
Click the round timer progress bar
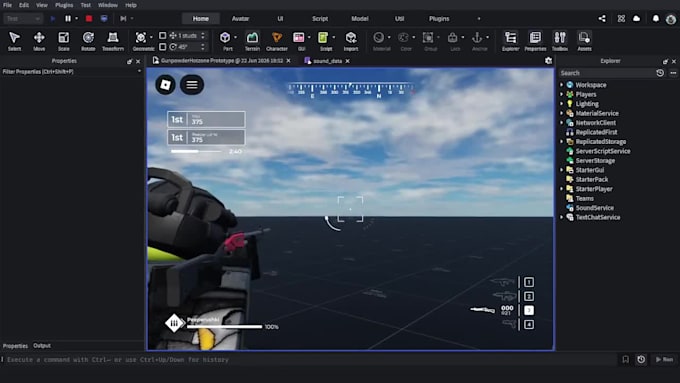[x=196, y=151]
